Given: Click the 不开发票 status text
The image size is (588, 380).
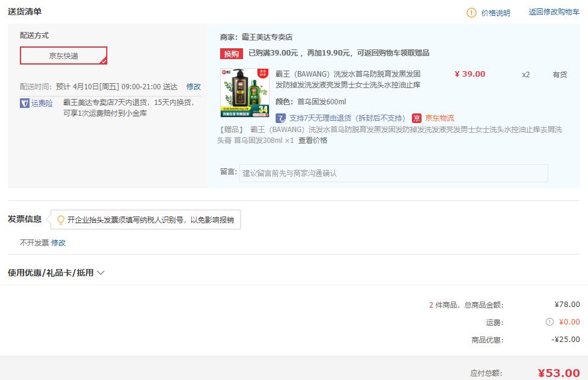Looking at the screenshot, I should pos(34,242).
